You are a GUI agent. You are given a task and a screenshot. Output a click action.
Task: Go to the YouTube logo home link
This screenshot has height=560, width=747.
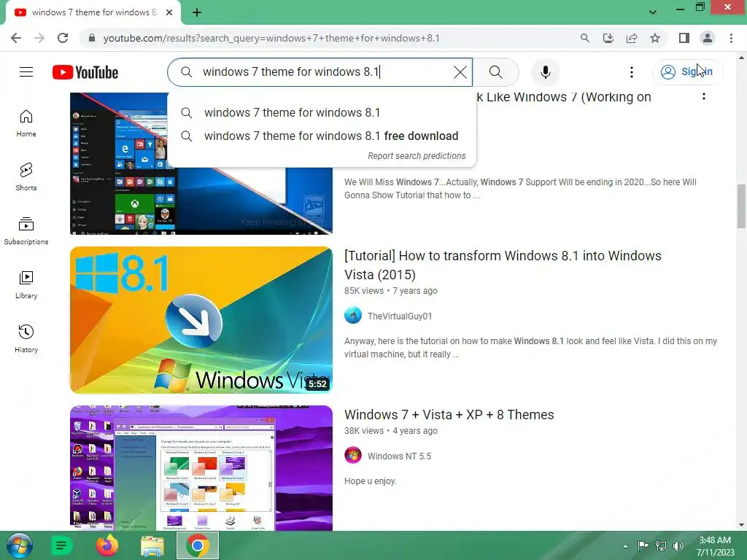click(x=85, y=72)
